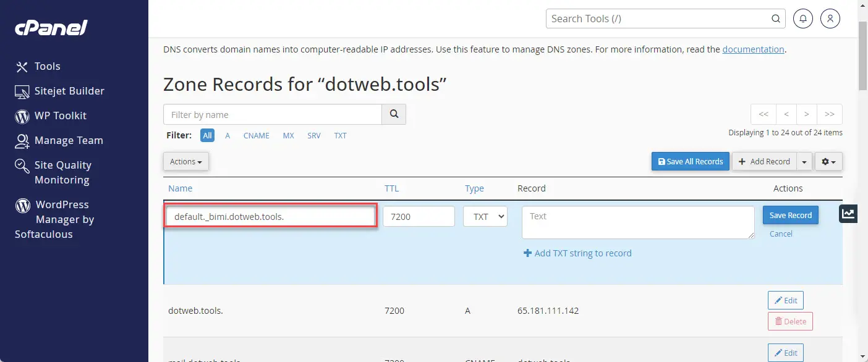The image size is (868, 362).
Task: Click Add TXT string to record
Action: 577,253
